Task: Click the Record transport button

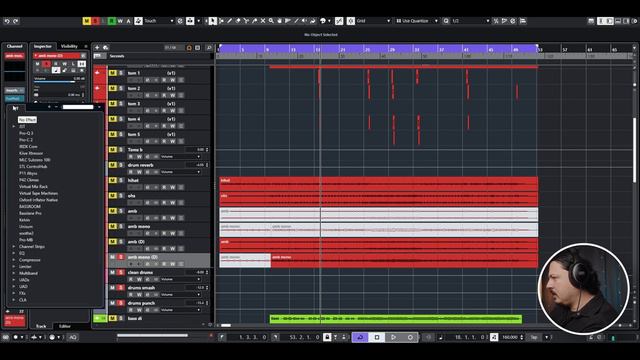Action: click(x=410, y=337)
